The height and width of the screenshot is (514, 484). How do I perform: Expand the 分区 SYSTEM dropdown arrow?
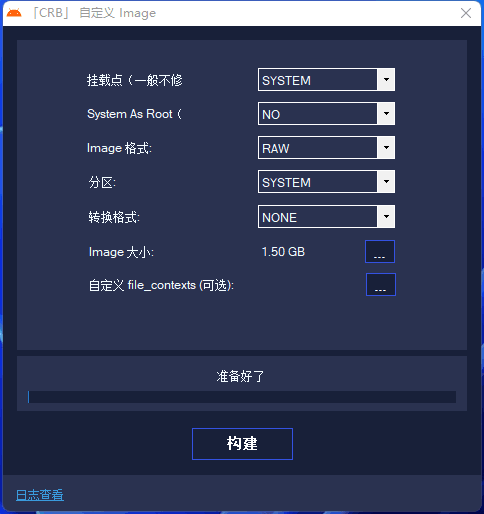click(386, 182)
